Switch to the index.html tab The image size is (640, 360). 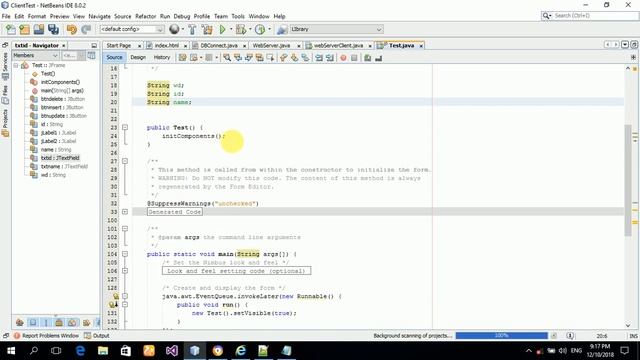point(167,45)
